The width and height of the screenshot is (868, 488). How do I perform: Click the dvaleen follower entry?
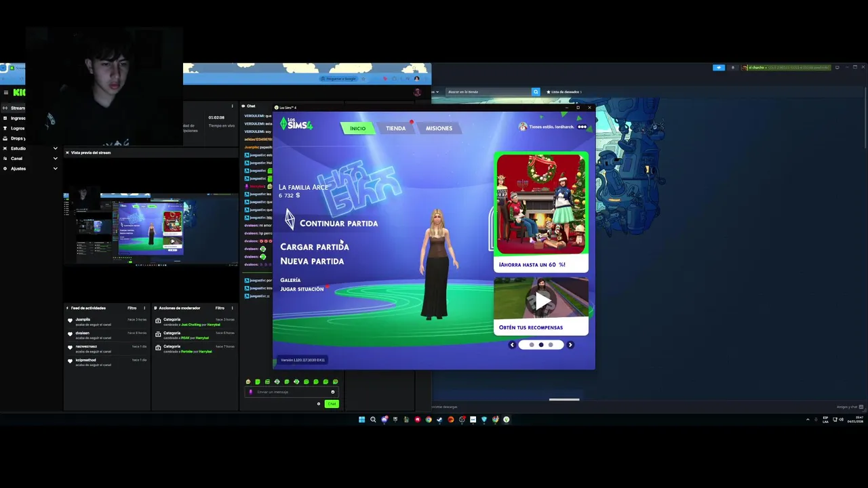pyautogui.click(x=107, y=335)
